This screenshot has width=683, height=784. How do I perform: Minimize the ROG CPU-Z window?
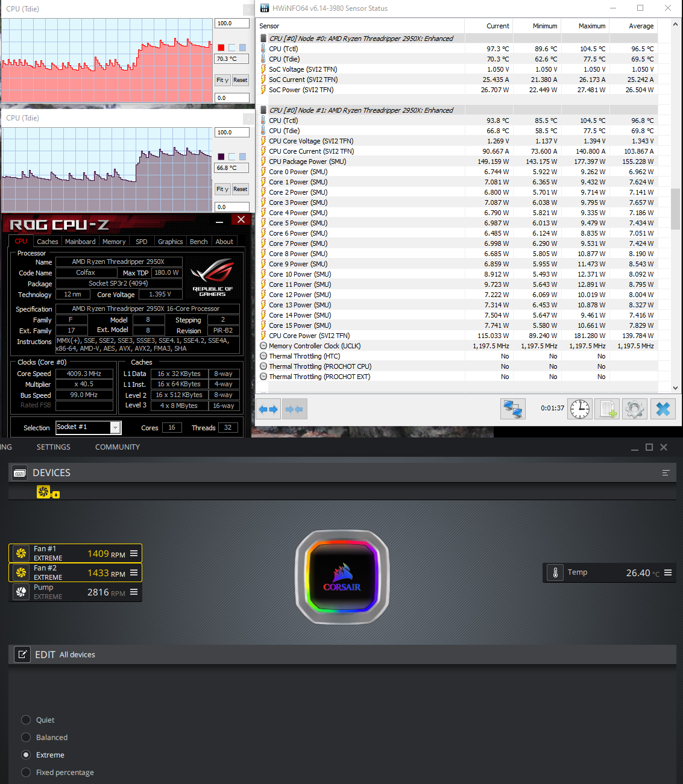pyautogui.click(x=219, y=221)
